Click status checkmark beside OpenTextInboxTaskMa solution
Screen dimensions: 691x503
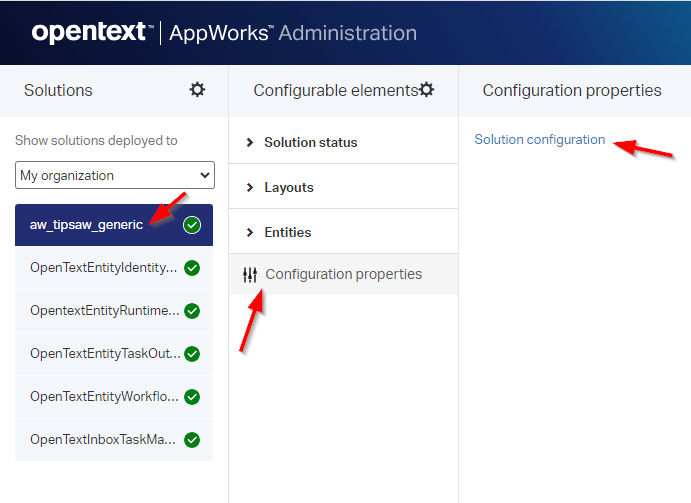(192, 440)
